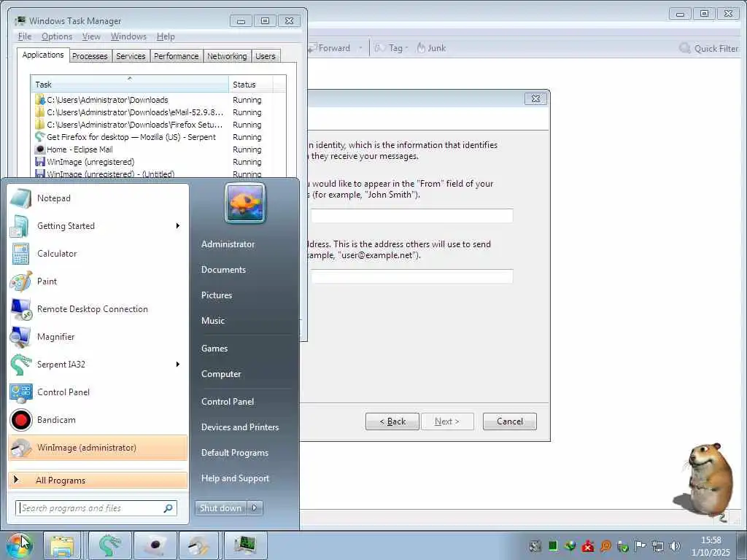
Task: Click the Windows Start orb
Action: (20, 545)
